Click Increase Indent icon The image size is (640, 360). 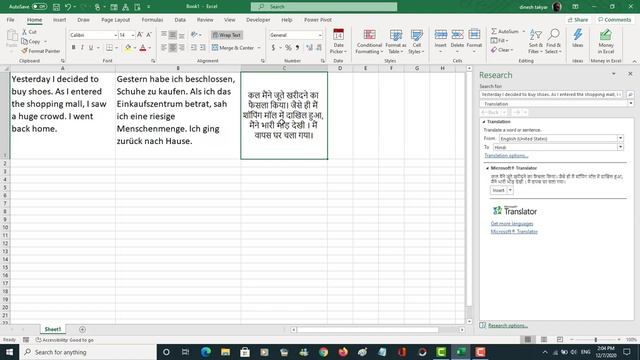tap(202, 48)
